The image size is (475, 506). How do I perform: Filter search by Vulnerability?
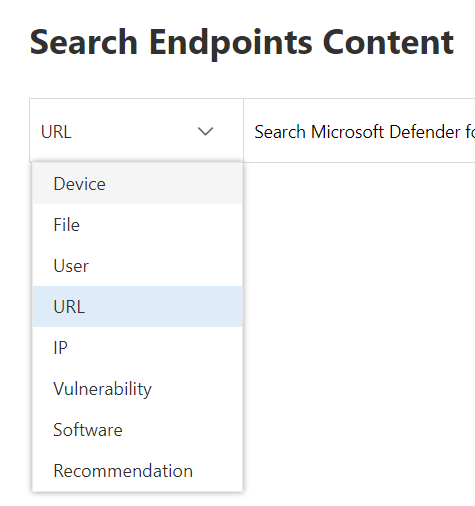pos(137,388)
